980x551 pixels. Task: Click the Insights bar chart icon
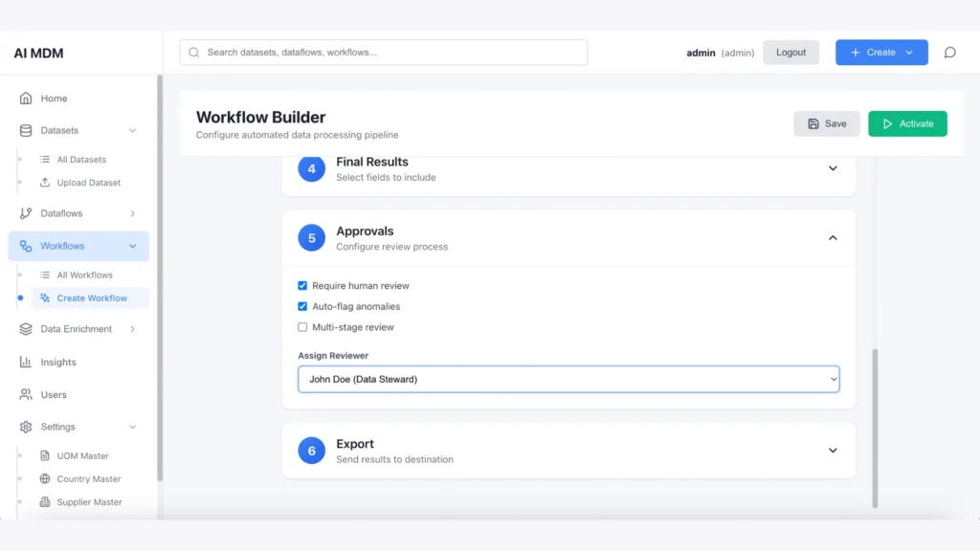pyautogui.click(x=26, y=363)
